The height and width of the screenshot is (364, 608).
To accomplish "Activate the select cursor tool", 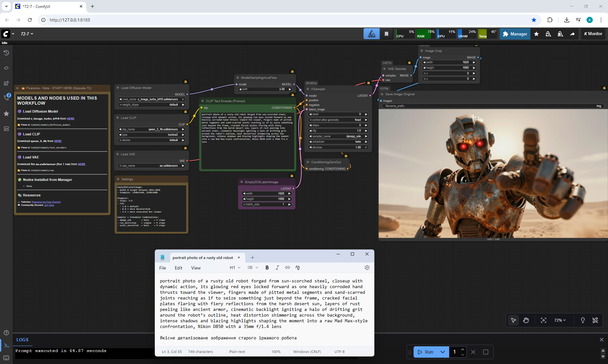I will (514, 320).
